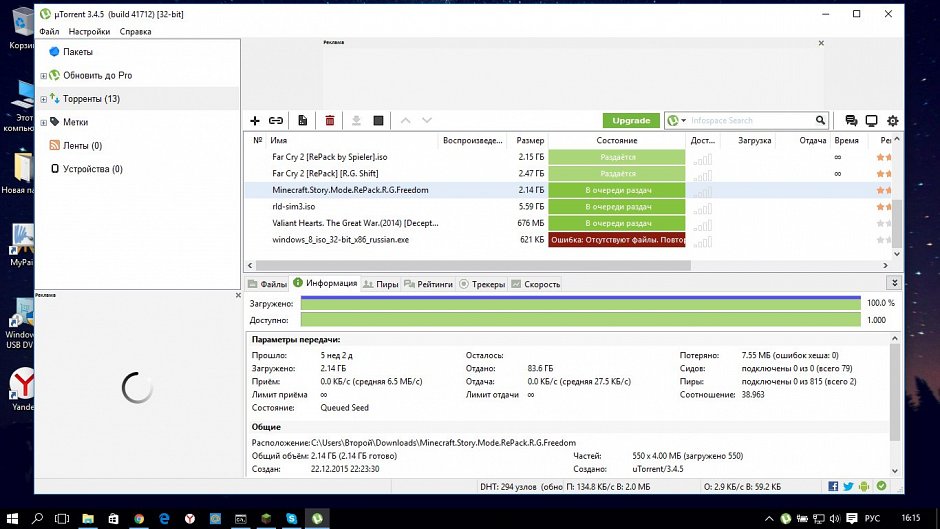940x529 pixels.
Task: Select Far Cry 2 [RePack] [R.G. Shift] row
Action: pos(569,174)
